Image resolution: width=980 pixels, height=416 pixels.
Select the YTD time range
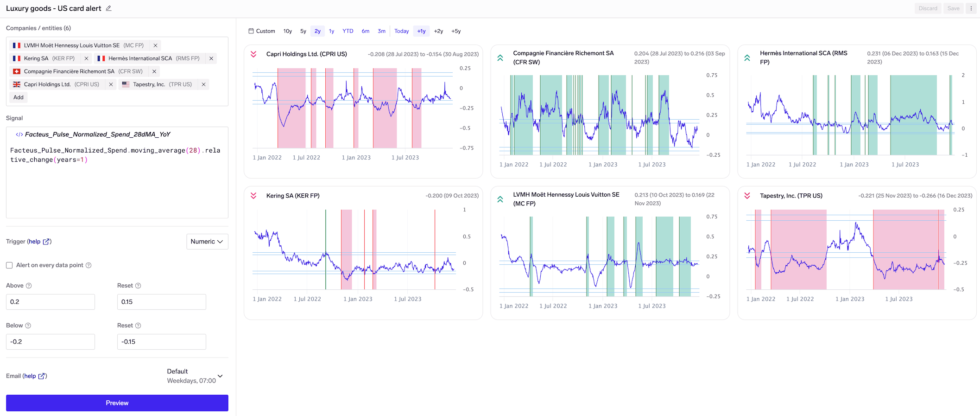coord(348,31)
